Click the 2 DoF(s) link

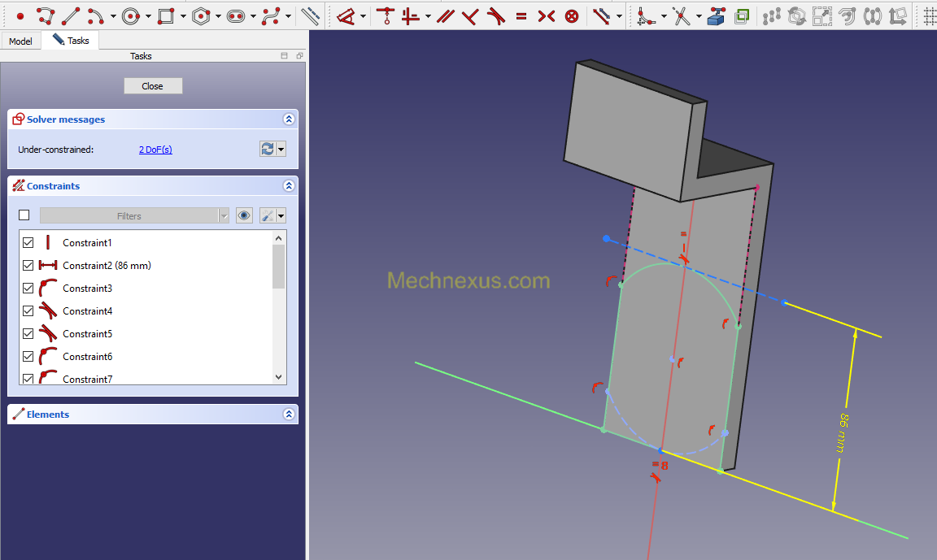click(155, 150)
